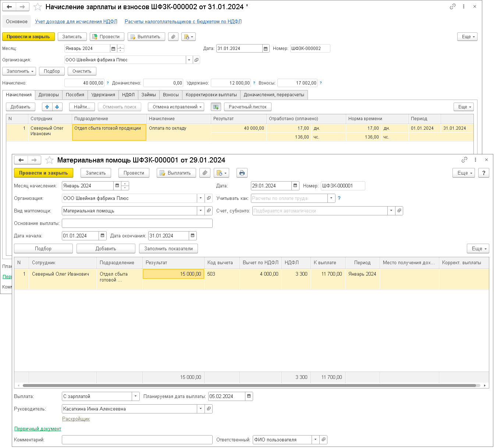The image size is (497, 448).
Task: Calendar icon beside Дата окончания 31.01.2024
Action: pos(193,236)
